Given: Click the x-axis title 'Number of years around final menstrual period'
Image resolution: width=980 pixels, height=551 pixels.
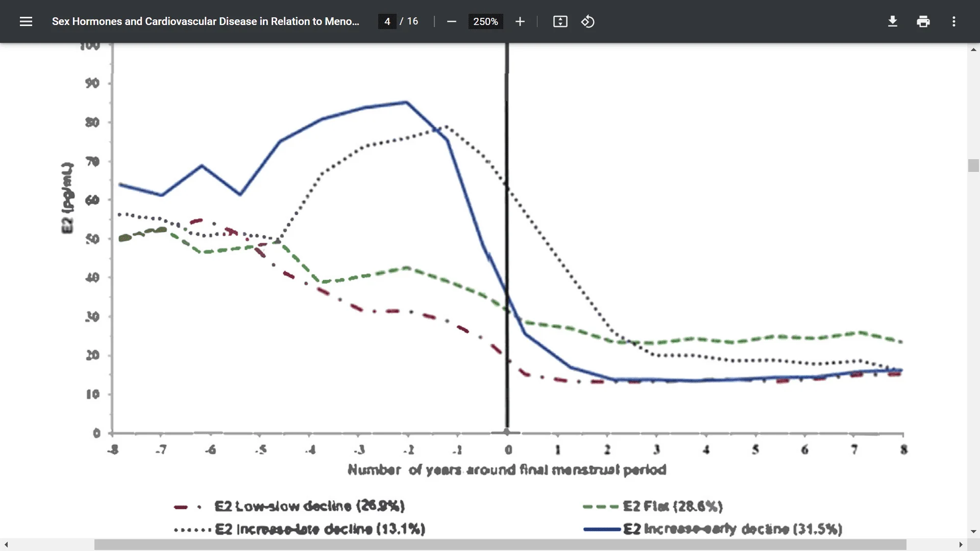Looking at the screenshot, I should click(x=507, y=470).
